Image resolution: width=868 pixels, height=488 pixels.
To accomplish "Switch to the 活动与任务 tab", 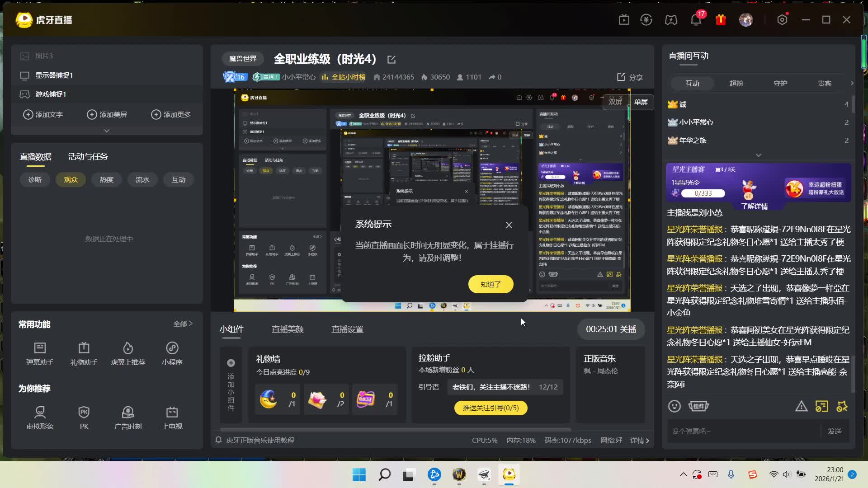I will click(x=88, y=156).
